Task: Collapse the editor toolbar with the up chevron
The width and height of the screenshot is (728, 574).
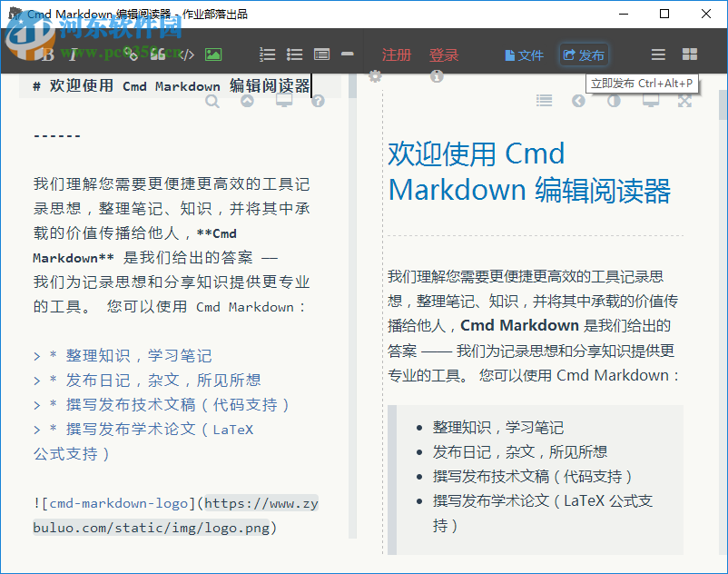Action: pos(247,101)
